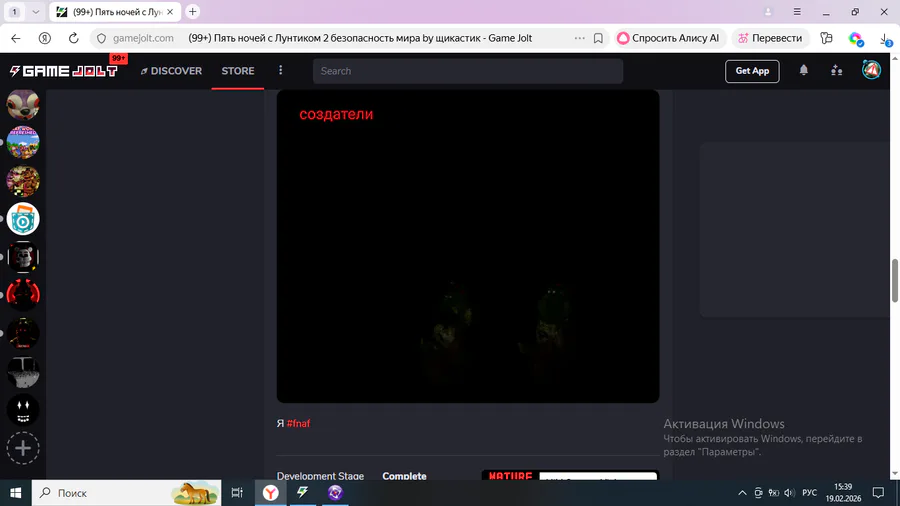Click the Get App button
Viewport: 900px width, 506px height.
point(752,71)
